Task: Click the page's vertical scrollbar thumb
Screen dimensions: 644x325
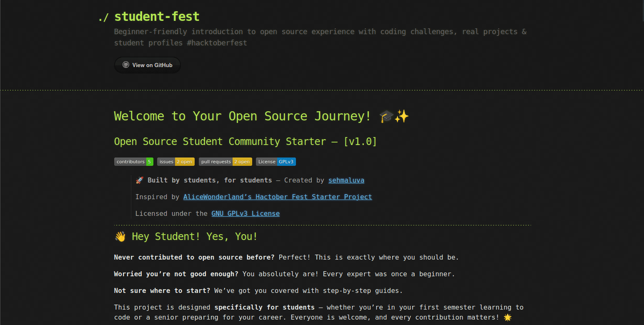Action: coord(642,10)
